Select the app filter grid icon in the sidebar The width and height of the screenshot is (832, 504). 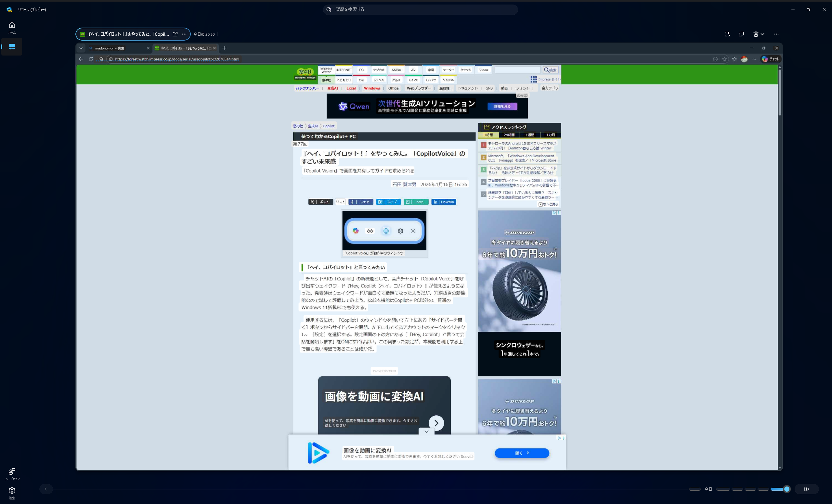tap(12, 46)
